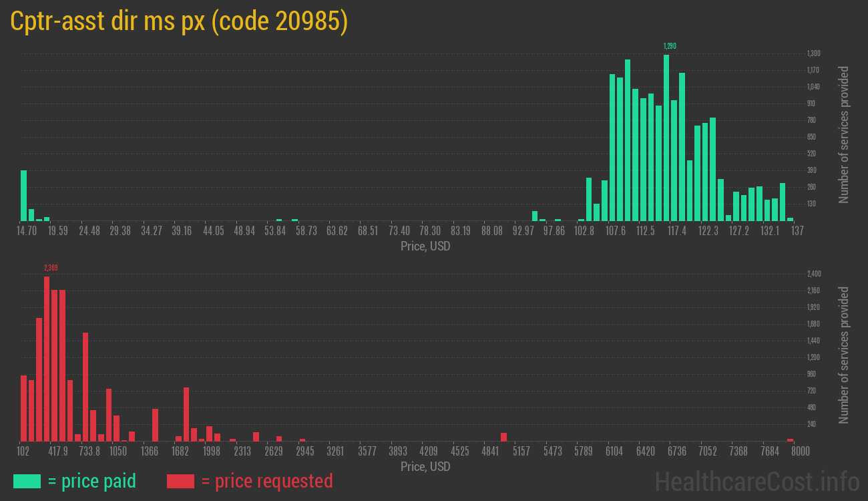Select the tallest red bar labeled 2,369

47,359
